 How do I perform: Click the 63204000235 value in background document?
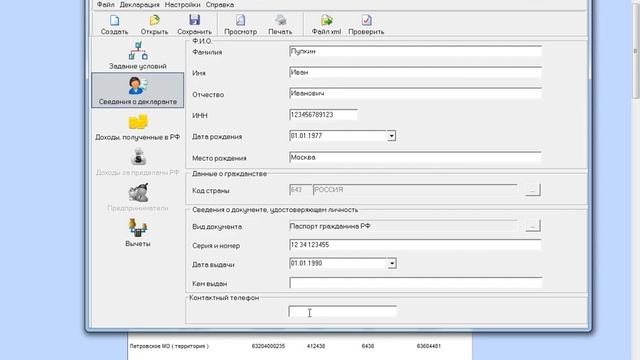[268, 346]
